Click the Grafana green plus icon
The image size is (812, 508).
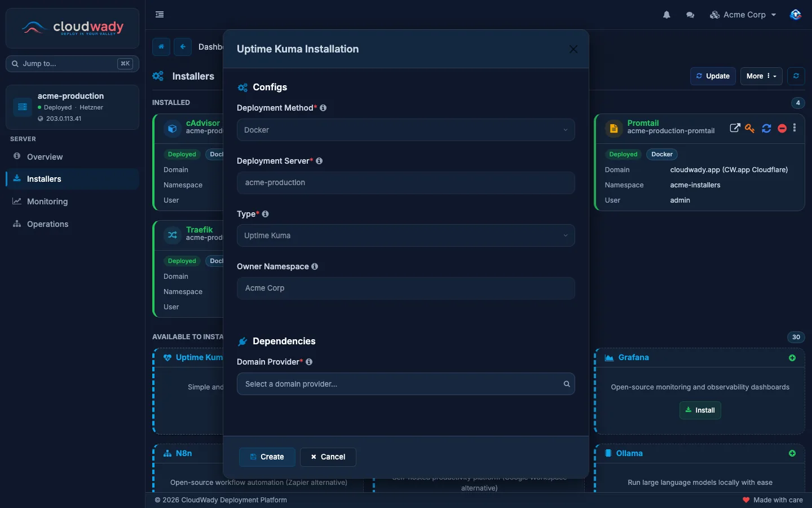pos(792,358)
